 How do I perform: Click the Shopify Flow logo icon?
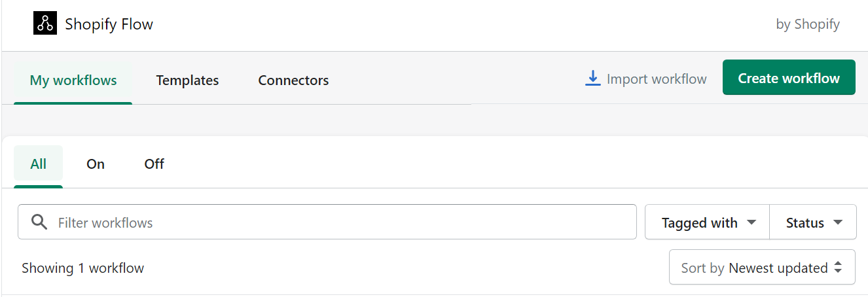click(45, 24)
